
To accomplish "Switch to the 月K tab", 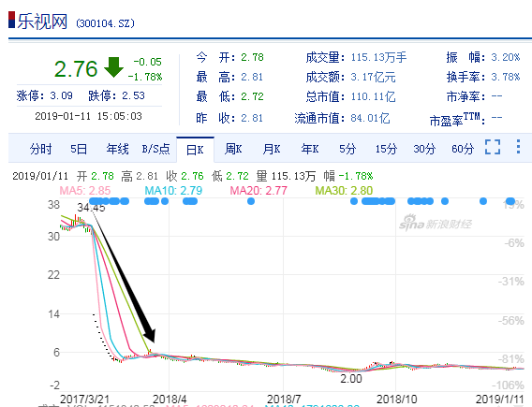I will (272, 149).
